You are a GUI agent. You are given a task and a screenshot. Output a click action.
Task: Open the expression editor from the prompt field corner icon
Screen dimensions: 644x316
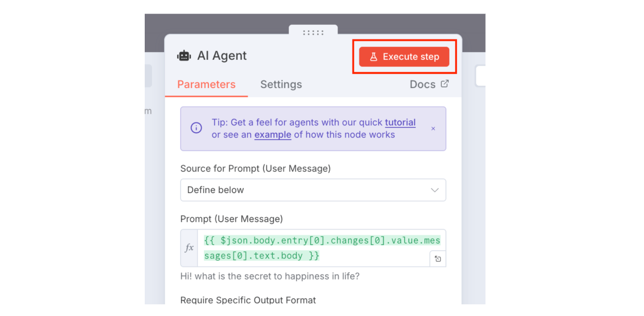pos(438,259)
